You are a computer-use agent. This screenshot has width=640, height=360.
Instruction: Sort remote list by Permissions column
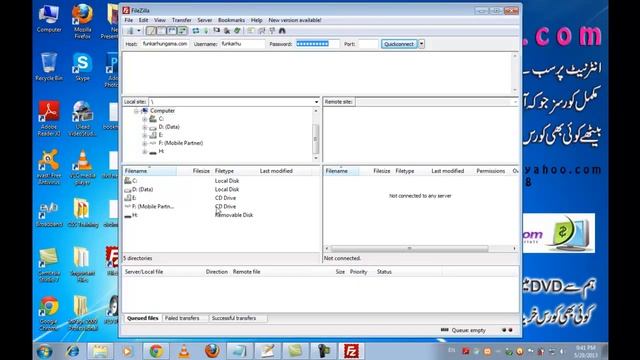pos(491,171)
